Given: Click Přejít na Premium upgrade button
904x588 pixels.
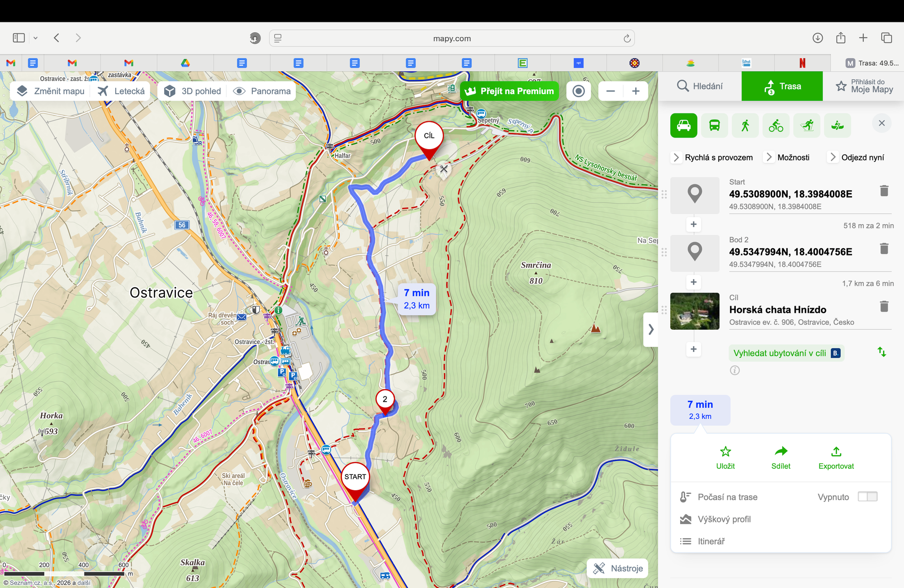Looking at the screenshot, I should (509, 91).
